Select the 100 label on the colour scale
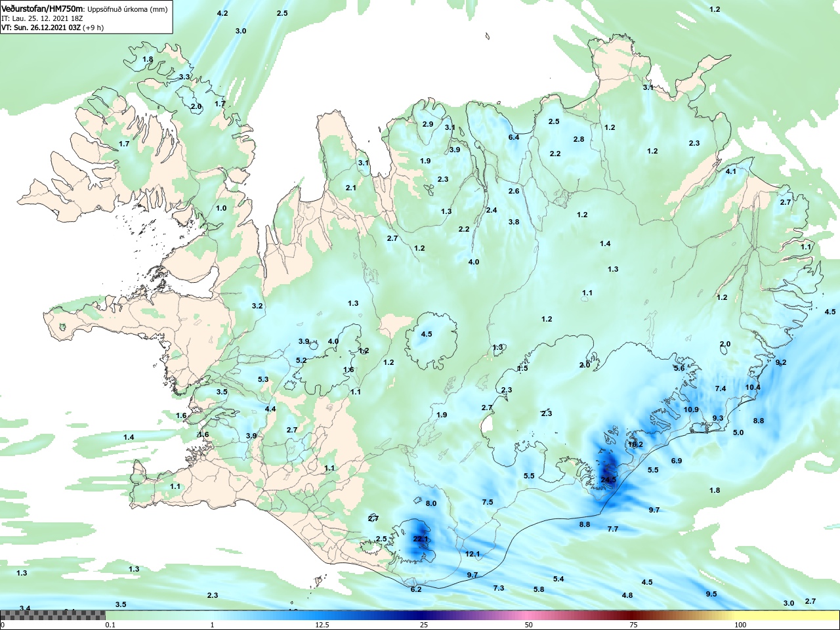The height and width of the screenshot is (630, 840). coord(740,625)
